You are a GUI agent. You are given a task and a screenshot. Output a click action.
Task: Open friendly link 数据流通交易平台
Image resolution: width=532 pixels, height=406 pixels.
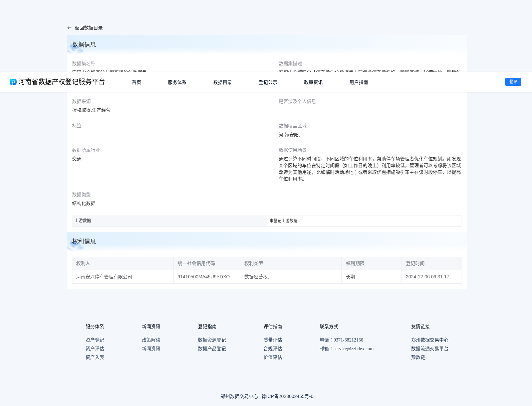pos(430,349)
